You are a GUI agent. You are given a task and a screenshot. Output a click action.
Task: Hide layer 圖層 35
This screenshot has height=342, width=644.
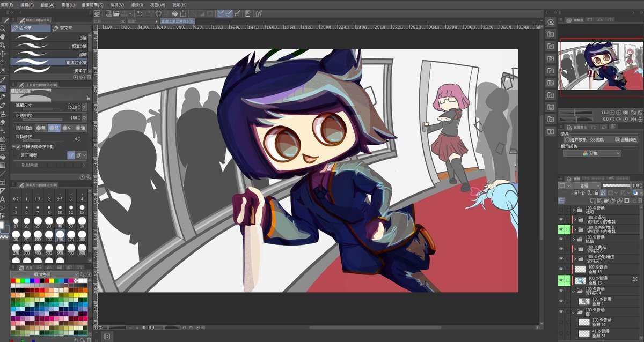[x=561, y=269]
